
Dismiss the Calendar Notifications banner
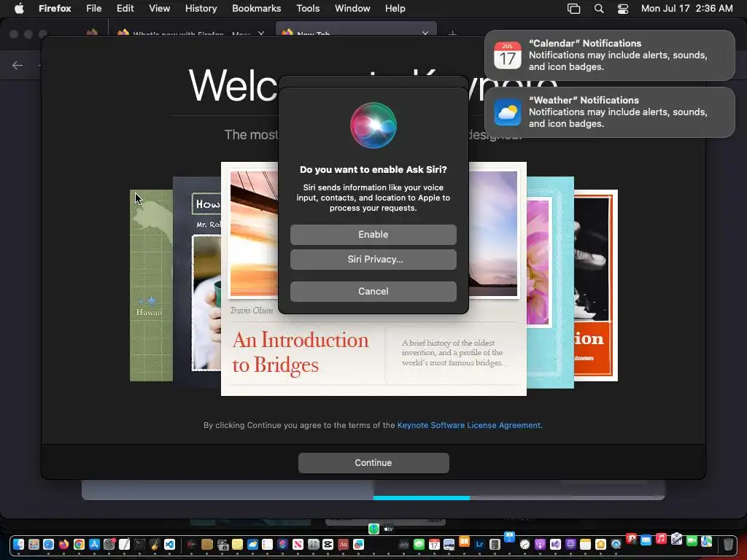click(609, 55)
